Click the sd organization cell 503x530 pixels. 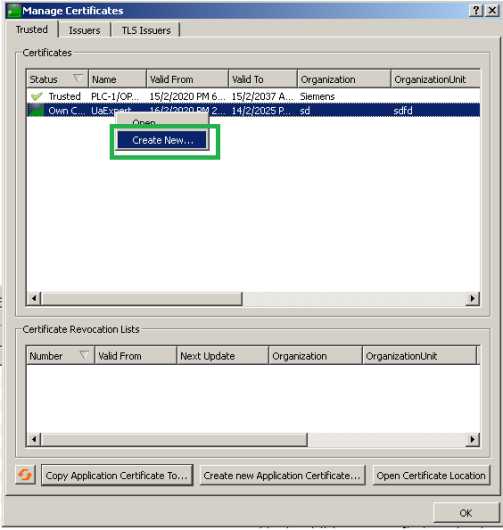point(305,111)
